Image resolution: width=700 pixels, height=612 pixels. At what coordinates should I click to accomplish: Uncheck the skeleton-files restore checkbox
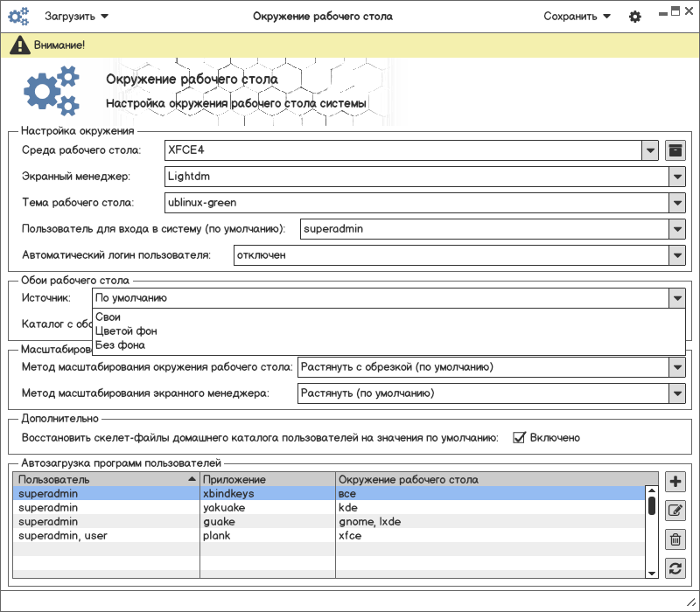[x=519, y=437]
